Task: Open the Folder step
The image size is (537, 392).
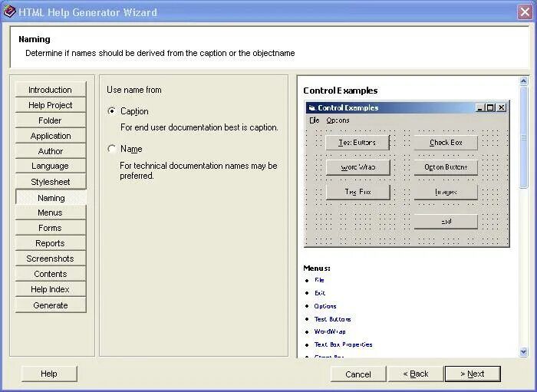Action: pos(51,120)
